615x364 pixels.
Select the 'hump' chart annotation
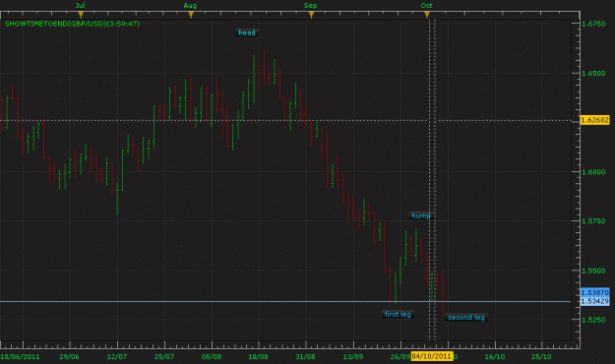tap(421, 215)
